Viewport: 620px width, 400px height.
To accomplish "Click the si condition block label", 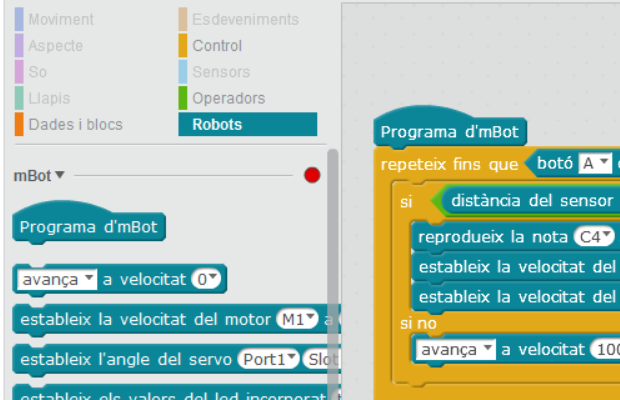I will coord(406,202).
